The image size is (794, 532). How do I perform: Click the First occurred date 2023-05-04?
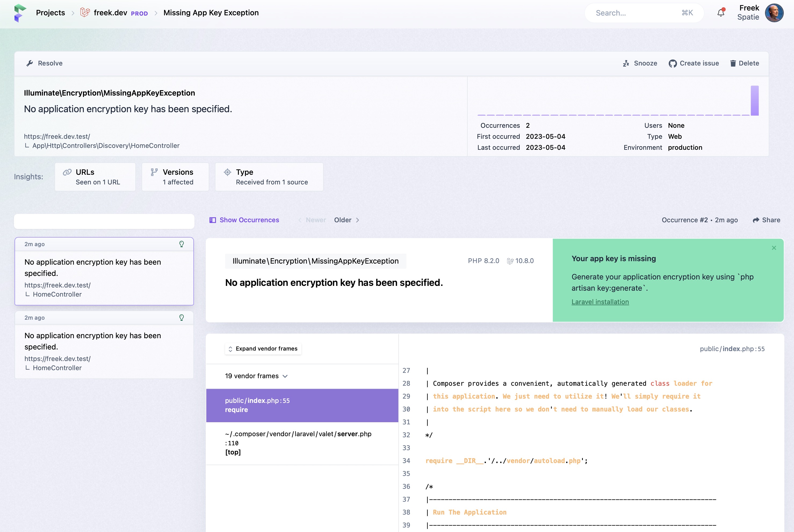click(x=546, y=136)
